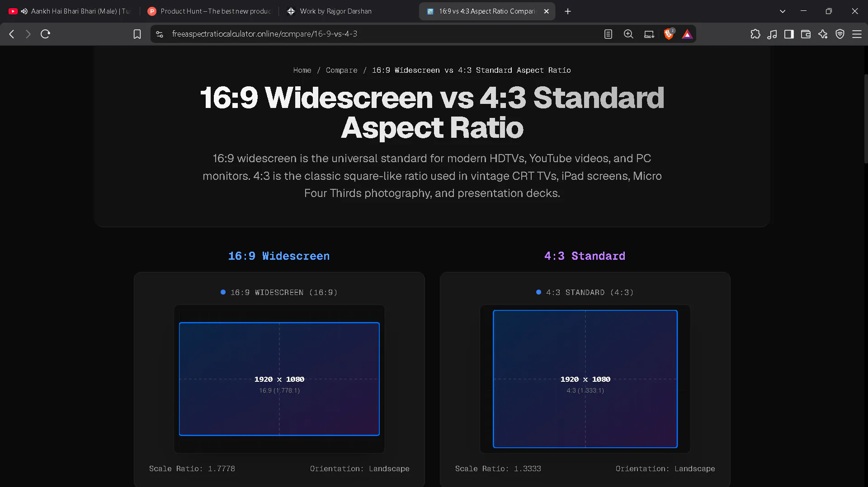Click "4:3 (1.333:1)" label in preview
Image resolution: width=868 pixels, height=487 pixels.
coord(585,390)
